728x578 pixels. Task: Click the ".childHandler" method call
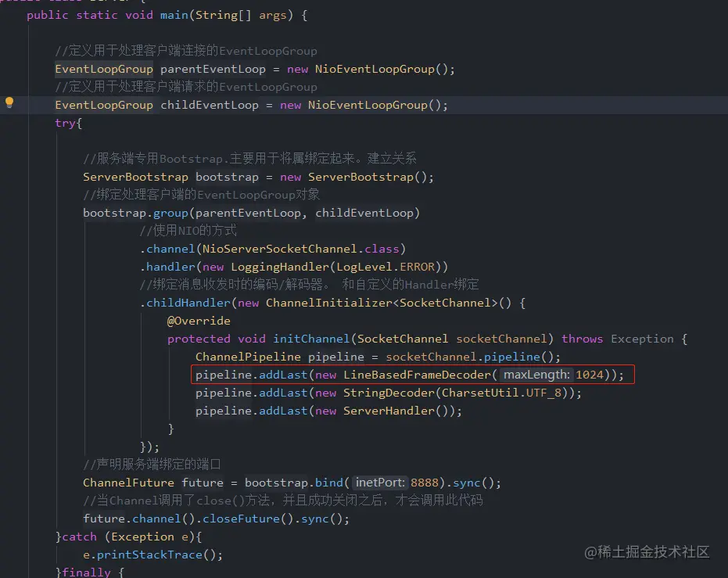click(x=185, y=303)
